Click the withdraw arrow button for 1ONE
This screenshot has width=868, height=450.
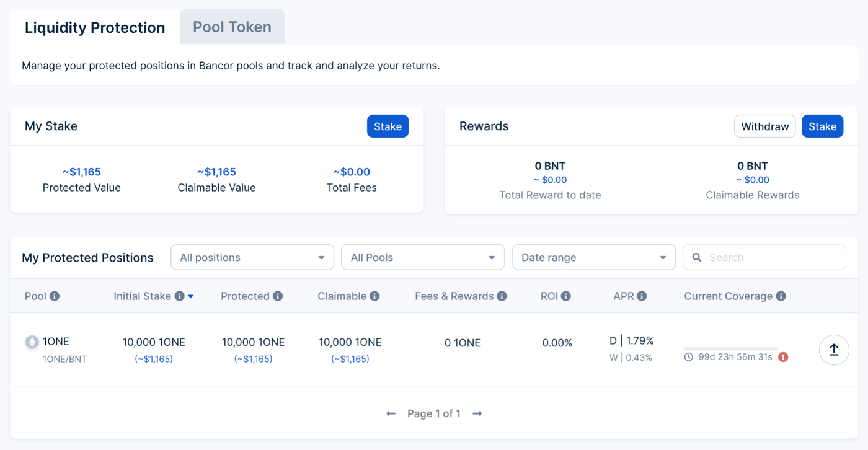(x=834, y=350)
